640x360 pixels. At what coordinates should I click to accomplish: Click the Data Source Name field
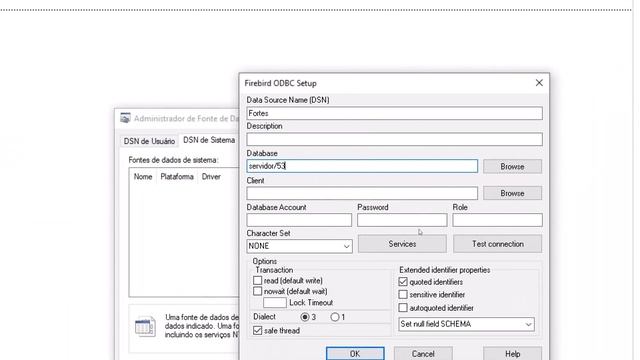tap(394, 113)
